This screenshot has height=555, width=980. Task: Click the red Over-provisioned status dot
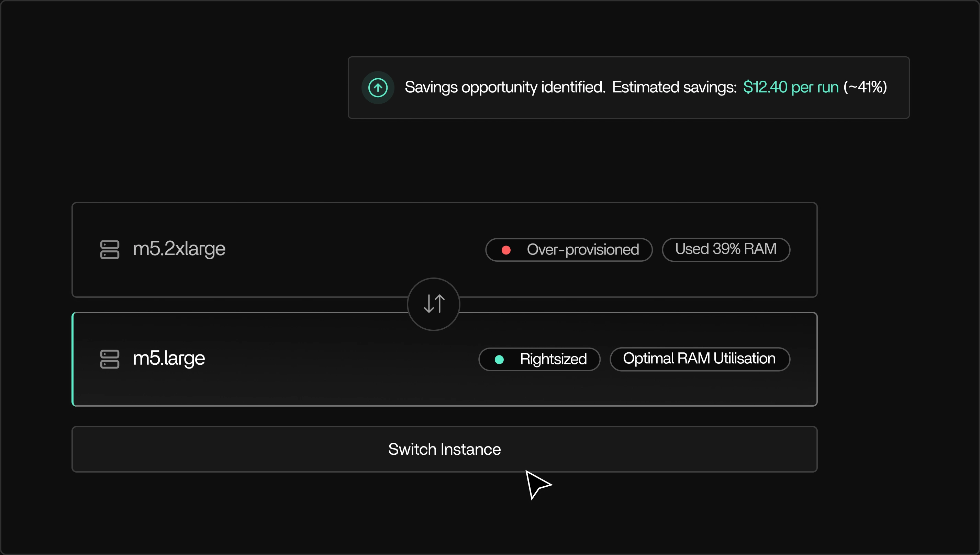pyautogui.click(x=506, y=250)
